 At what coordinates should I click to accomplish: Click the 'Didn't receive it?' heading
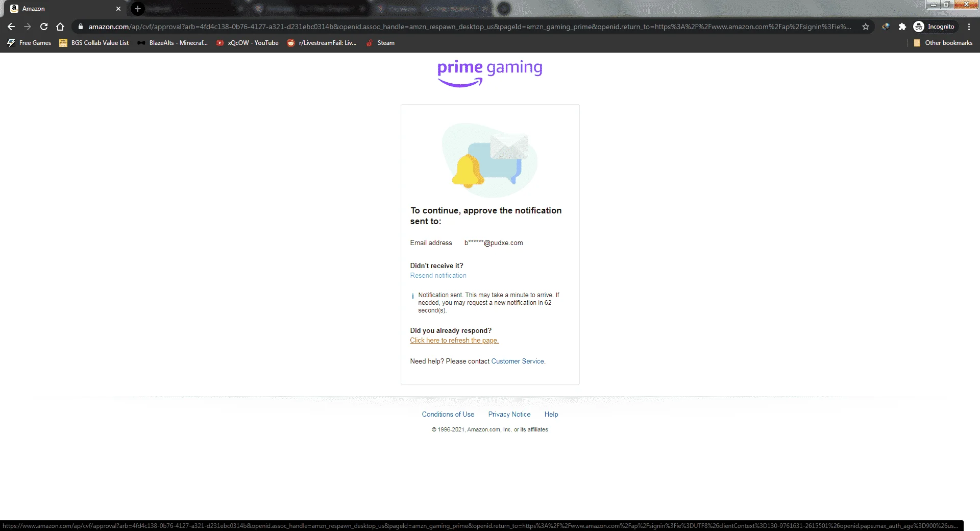coord(436,266)
